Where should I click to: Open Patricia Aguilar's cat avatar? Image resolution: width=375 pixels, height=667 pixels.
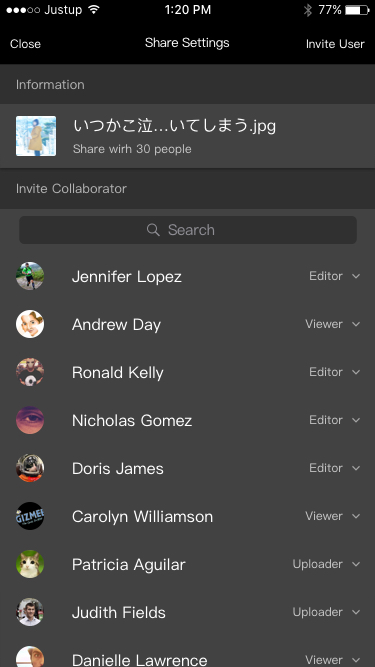pyautogui.click(x=30, y=564)
